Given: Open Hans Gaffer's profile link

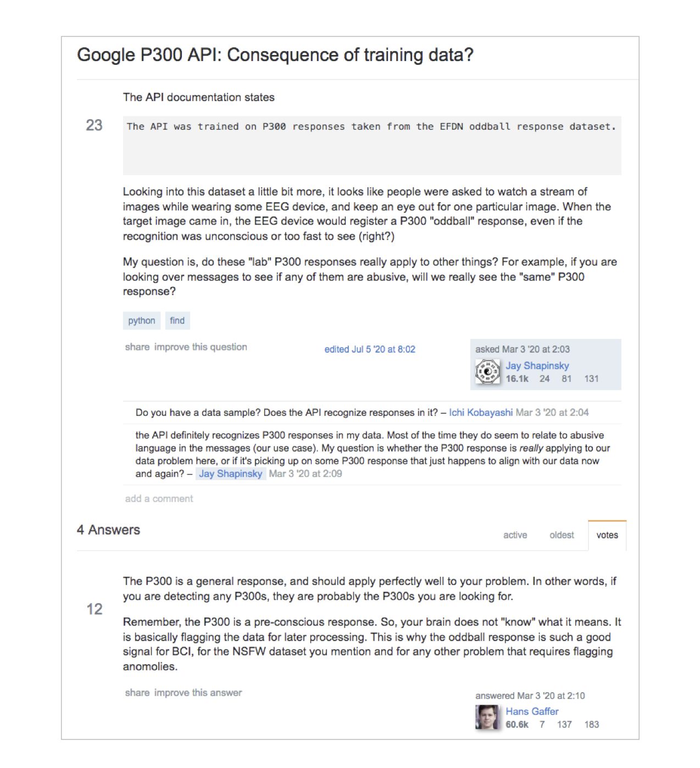Looking at the screenshot, I should pyautogui.click(x=532, y=711).
